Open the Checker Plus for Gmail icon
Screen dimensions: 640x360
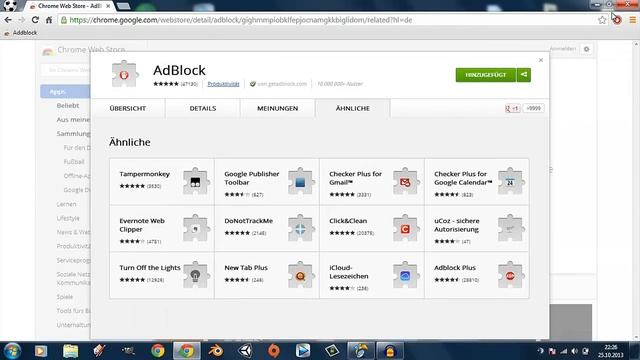[x=406, y=181]
